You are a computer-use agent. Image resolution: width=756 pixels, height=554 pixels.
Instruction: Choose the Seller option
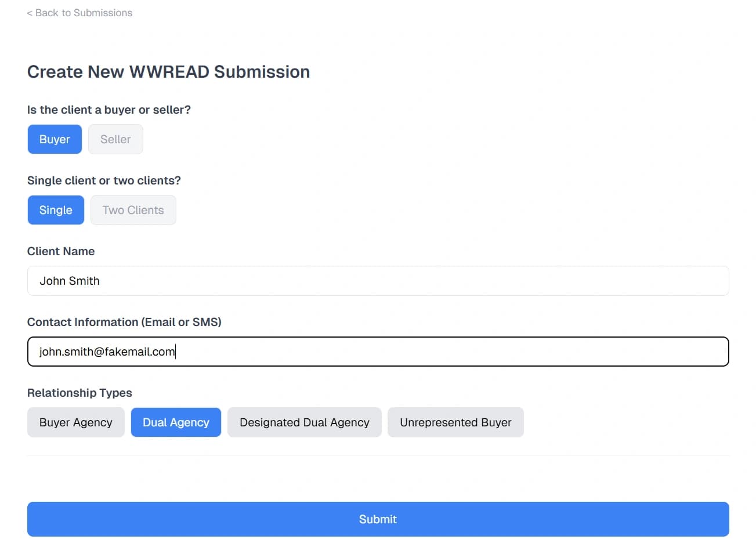115,139
